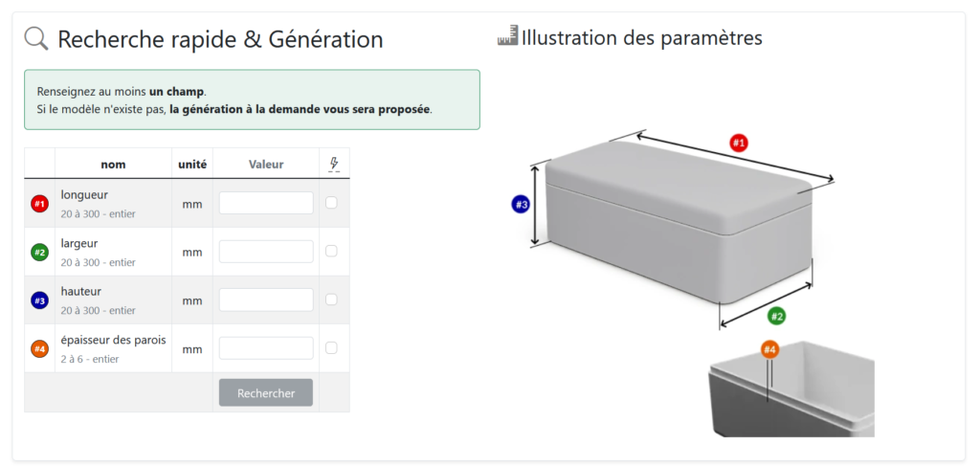Click red #1 marker on box illustration
The height and width of the screenshot is (467, 980).
[x=739, y=143]
